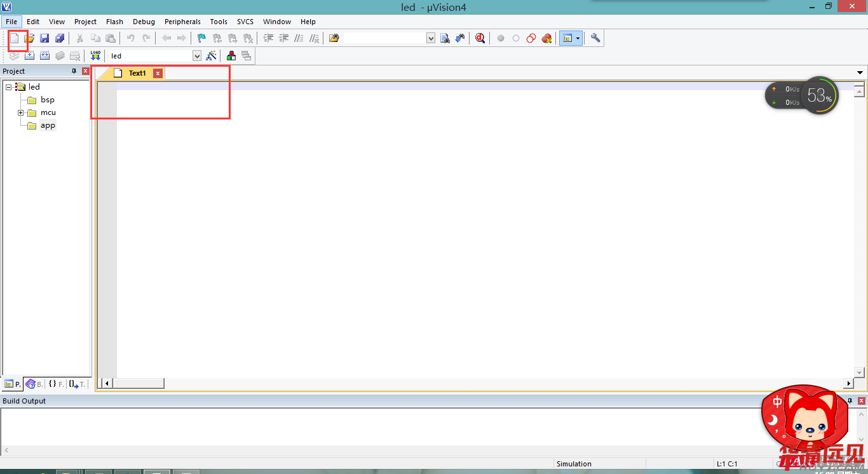Click the 53% network monitor widget
This screenshot has height=474, width=868.
pos(819,96)
